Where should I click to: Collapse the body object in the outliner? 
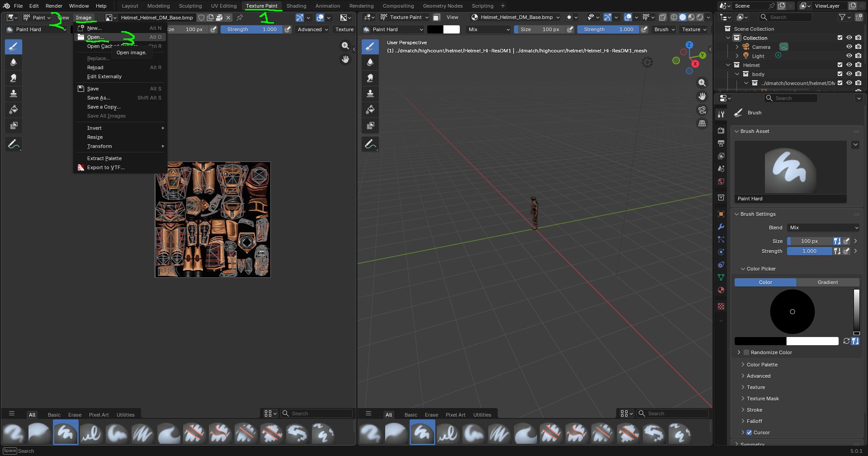coord(737,74)
